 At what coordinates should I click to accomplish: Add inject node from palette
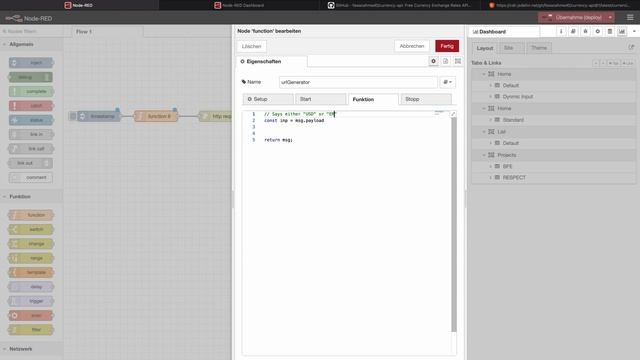[31, 63]
